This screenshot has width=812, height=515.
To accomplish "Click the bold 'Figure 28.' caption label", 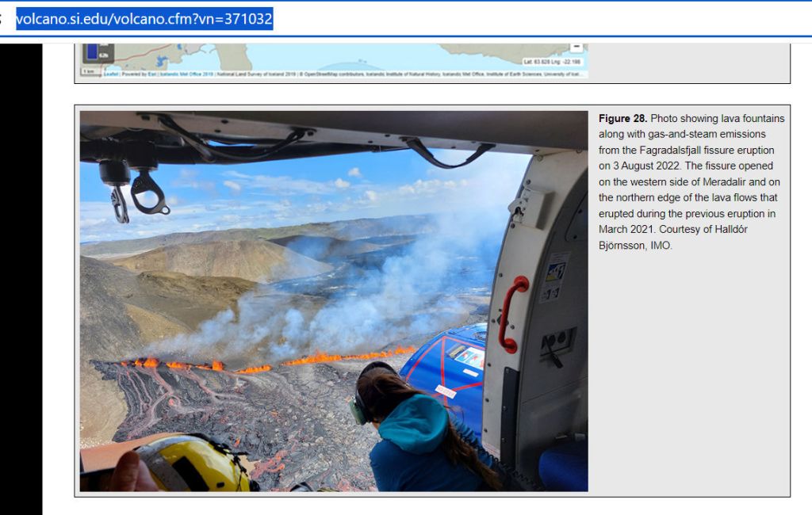I will [x=622, y=119].
